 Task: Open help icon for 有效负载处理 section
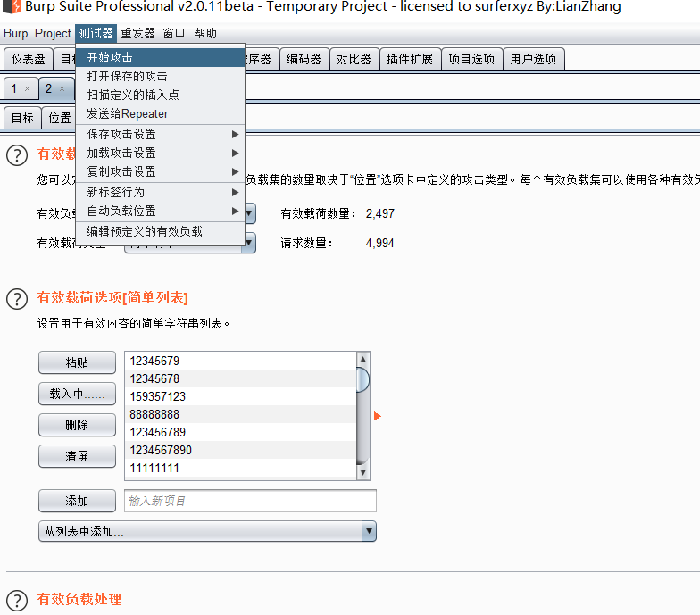17,600
